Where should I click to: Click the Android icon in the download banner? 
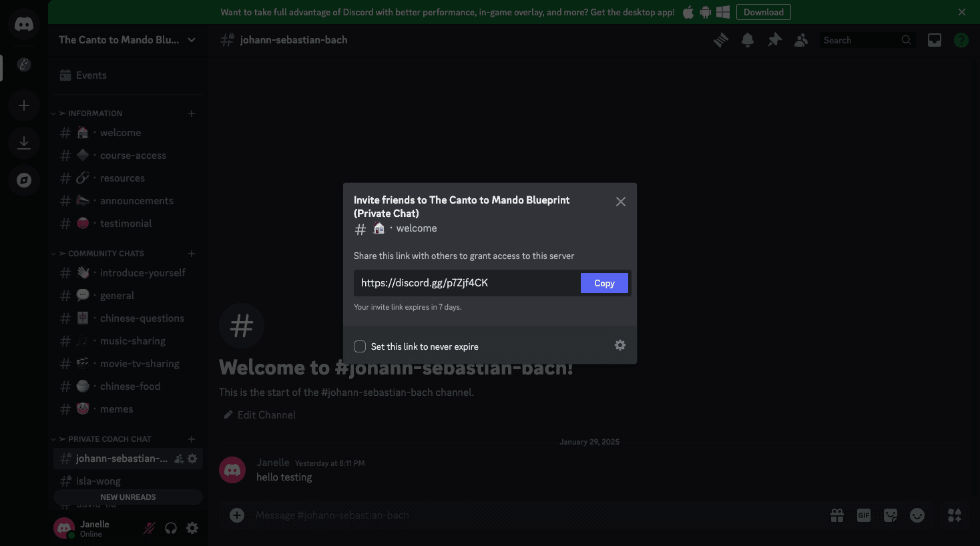(x=705, y=12)
